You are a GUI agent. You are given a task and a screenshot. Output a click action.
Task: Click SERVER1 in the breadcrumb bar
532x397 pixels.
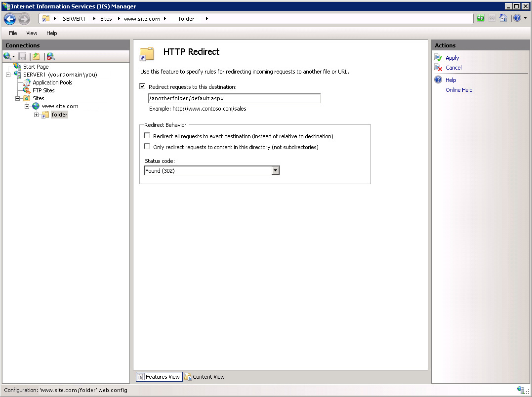(74, 19)
